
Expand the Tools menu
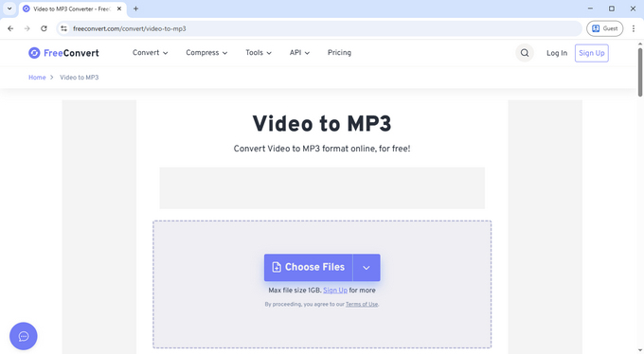click(259, 53)
